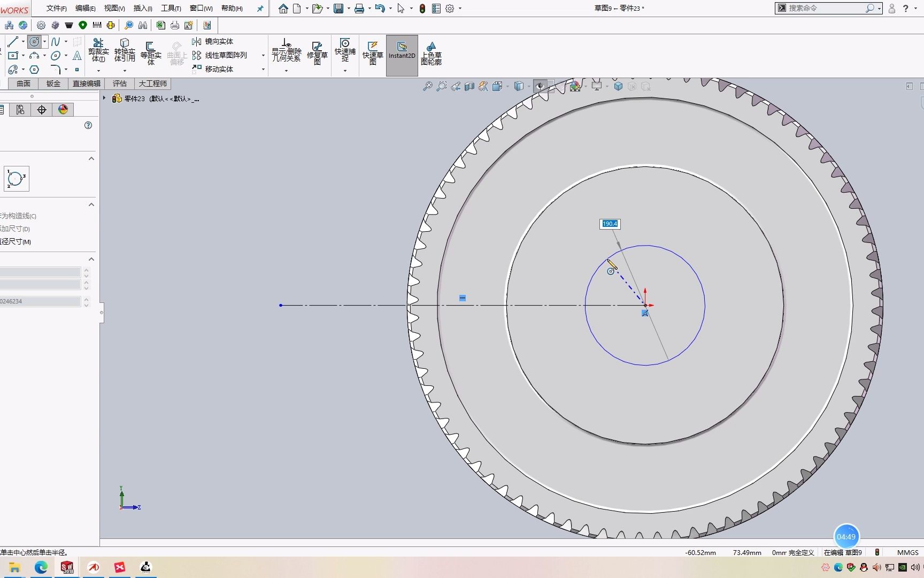Open the 移动实体 dropdown arrow
924x578 pixels.
263,69
